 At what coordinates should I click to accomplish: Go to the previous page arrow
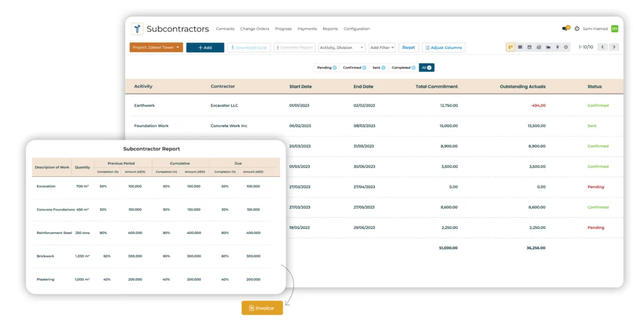pyautogui.click(x=602, y=47)
